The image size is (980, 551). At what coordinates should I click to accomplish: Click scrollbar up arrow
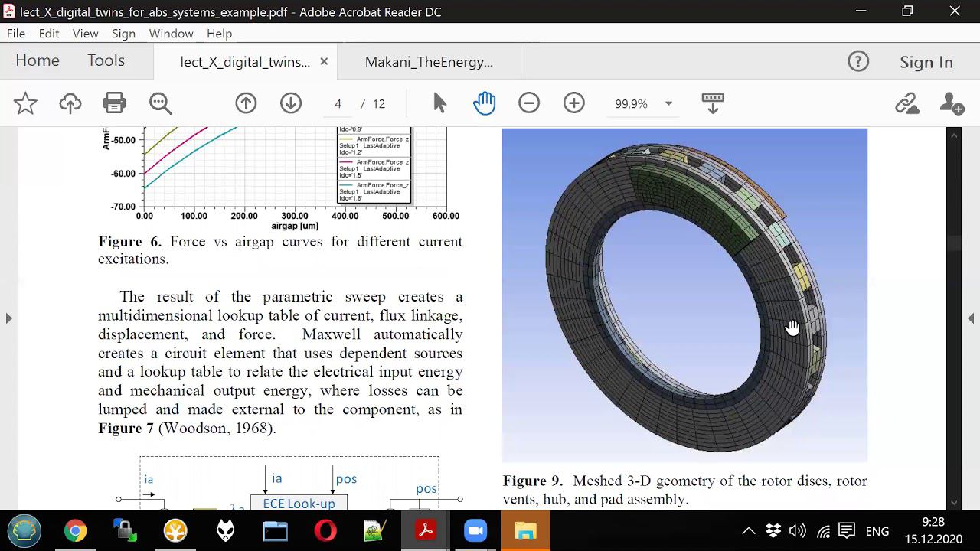tap(954, 135)
